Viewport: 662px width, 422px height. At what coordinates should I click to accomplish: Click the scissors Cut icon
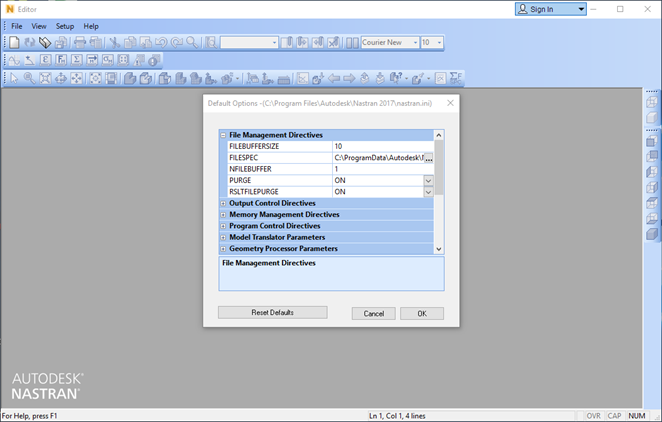114,42
